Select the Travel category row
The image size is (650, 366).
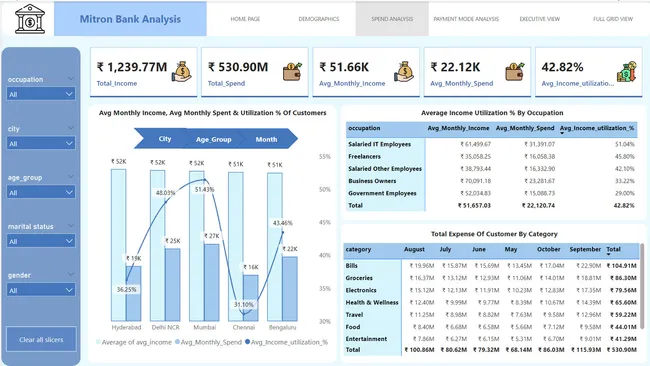(491, 315)
